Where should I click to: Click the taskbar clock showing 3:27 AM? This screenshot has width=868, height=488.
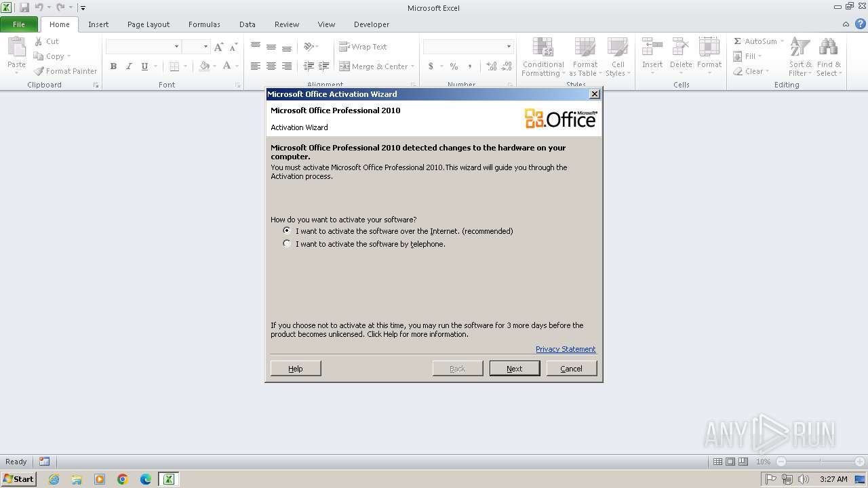(x=833, y=479)
